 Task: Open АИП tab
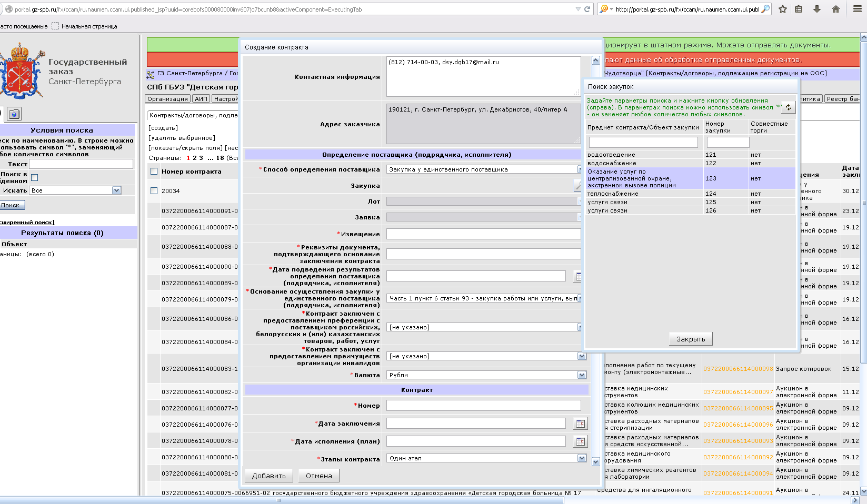(201, 99)
